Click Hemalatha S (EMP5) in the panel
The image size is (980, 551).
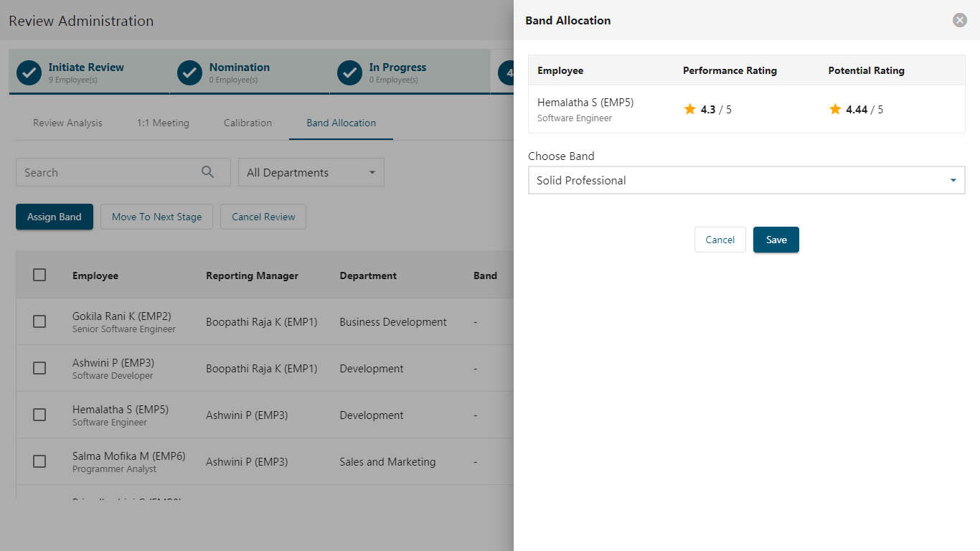pos(585,103)
